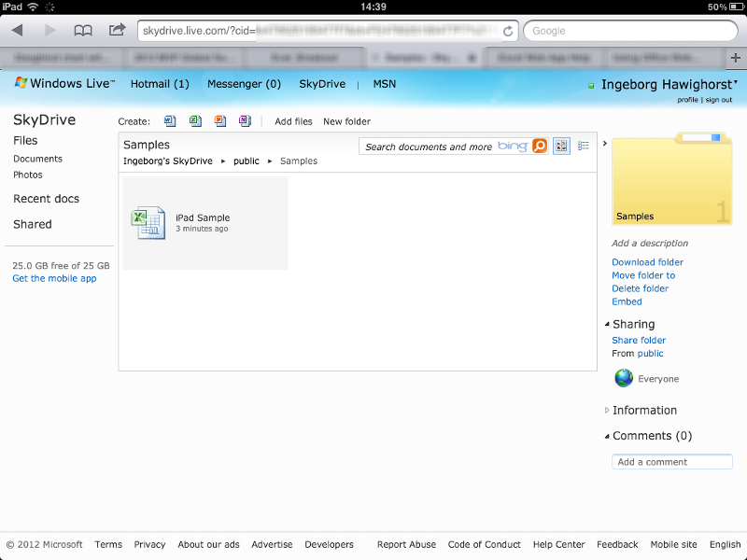Open MSN in the top bar
Viewport: 747px width, 560px height.
[x=385, y=84]
